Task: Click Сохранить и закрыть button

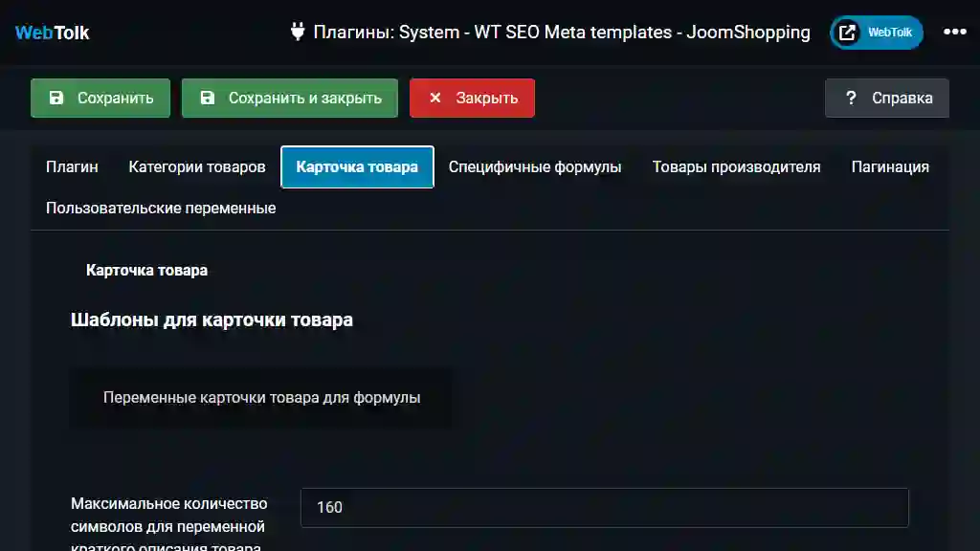Action: (290, 99)
